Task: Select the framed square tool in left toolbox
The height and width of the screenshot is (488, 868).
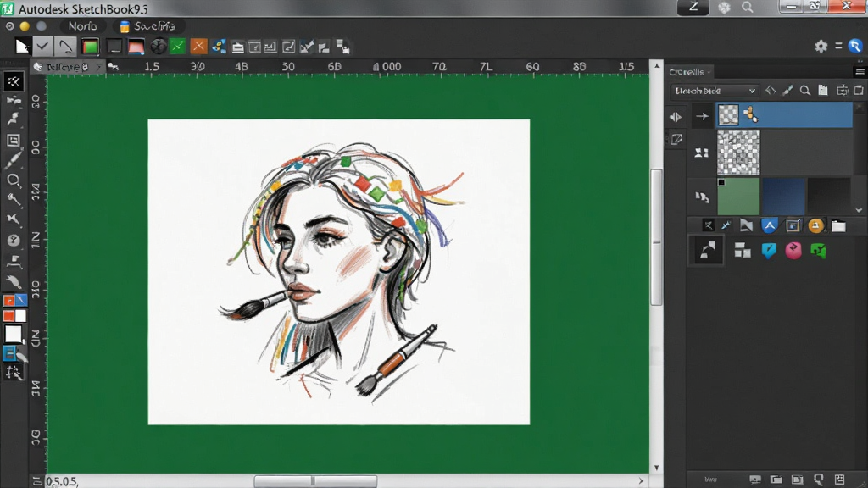Action: [14, 140]
